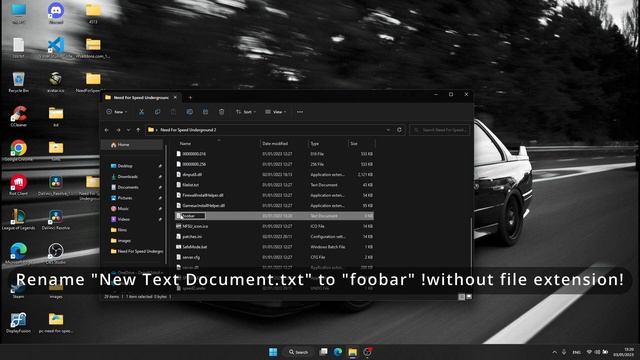Switch to large icons view in status bar

pos(469,297)
